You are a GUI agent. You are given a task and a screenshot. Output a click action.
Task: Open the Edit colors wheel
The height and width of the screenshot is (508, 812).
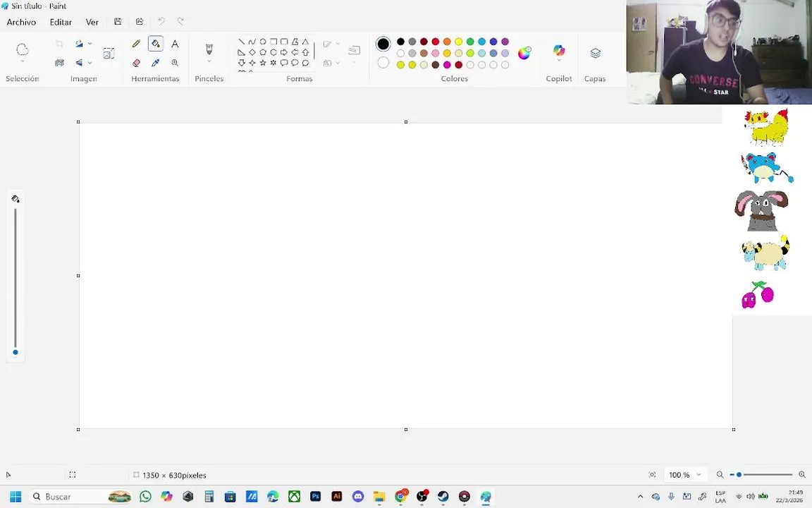pos(524,53)
